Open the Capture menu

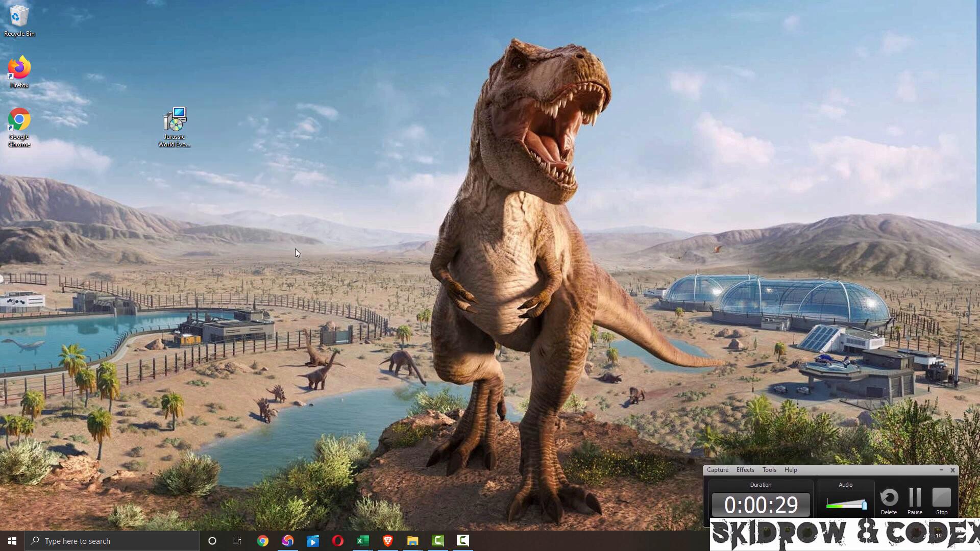pos(717,470)
